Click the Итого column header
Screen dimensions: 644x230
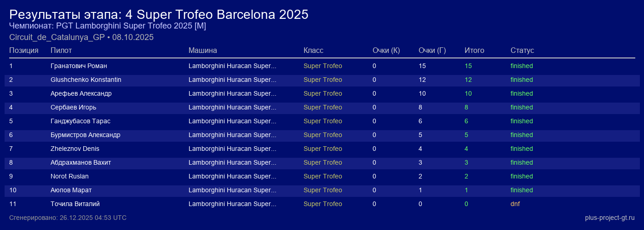pyautogui.click(x=474, y=50)
